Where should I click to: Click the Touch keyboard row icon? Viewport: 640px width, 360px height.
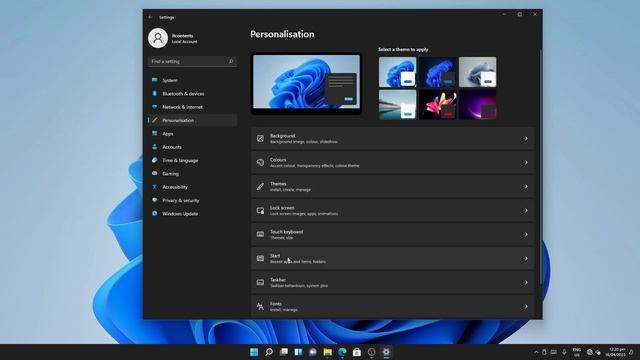[x=260, y=234]
